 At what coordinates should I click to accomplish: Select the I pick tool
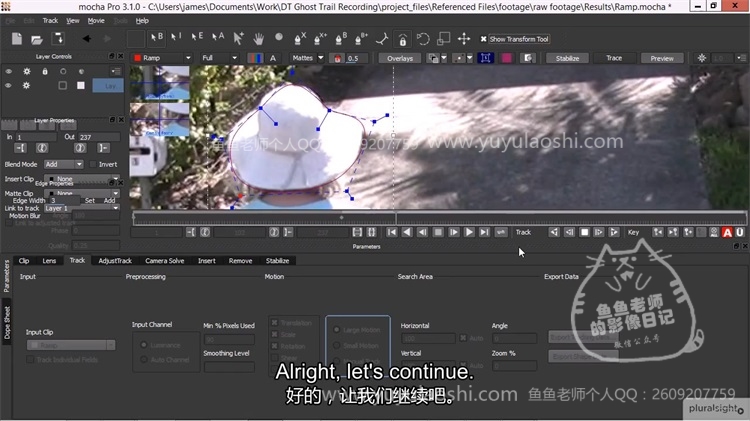176,37
